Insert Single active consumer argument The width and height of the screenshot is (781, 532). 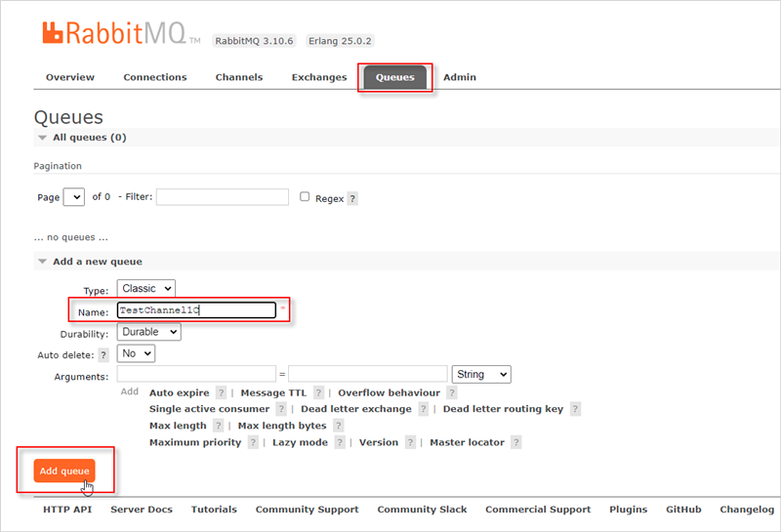[209, 409]
